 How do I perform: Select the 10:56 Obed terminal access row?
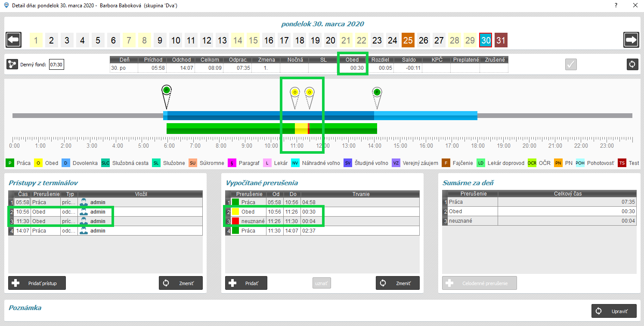tap(105, 211)
